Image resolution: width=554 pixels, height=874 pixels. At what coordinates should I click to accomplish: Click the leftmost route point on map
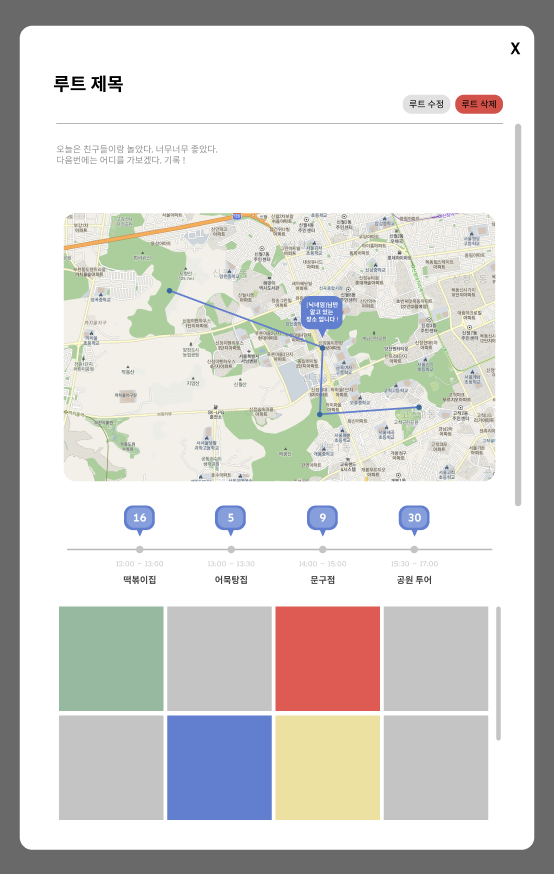tap(169, 290)
